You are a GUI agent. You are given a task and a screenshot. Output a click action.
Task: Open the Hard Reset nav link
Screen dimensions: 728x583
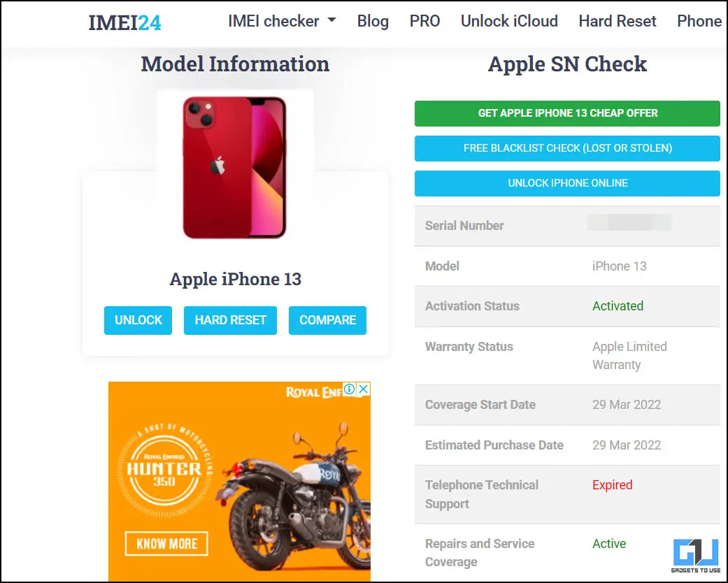click(617, 22)
